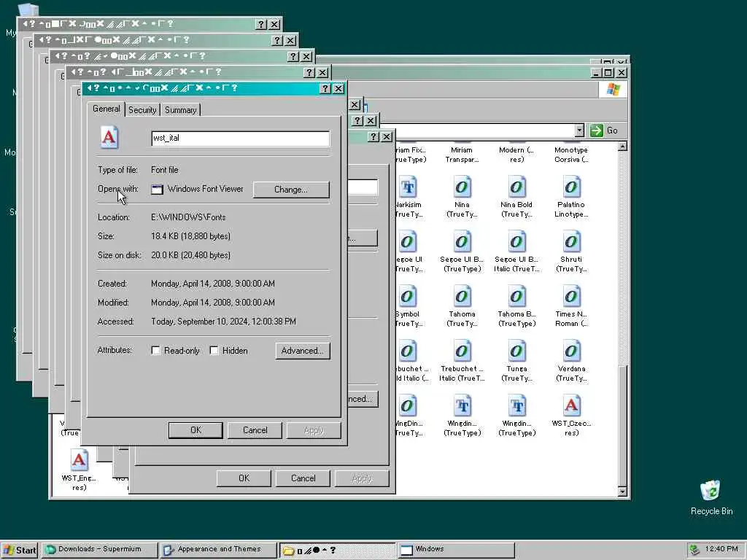Click the wst_ital file name field
This screenshot has width=747, height=560.
(240, 139)
